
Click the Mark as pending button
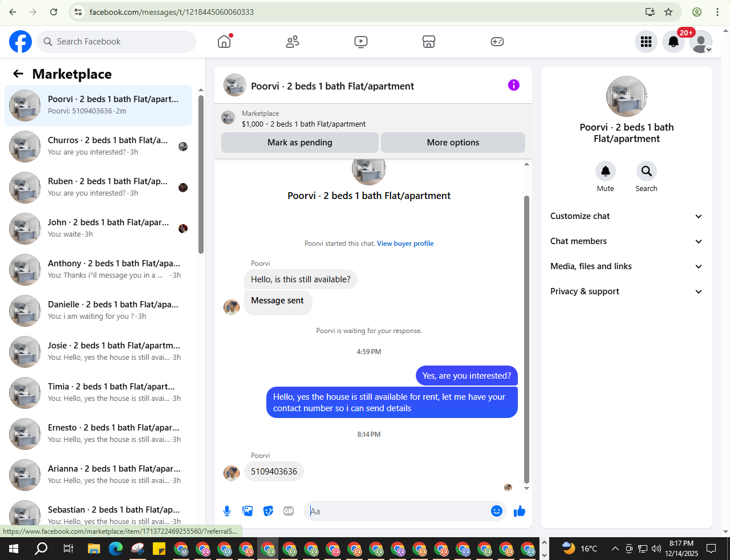pos(300,143)
